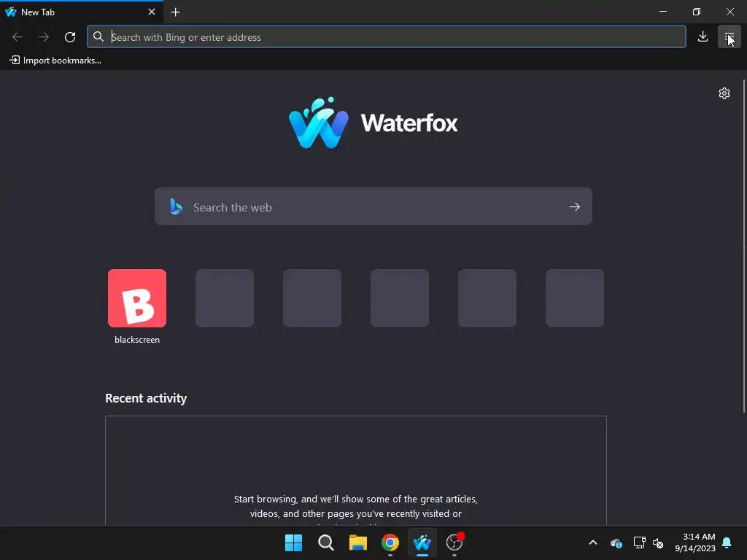Go forward one page

pos(43,36)
